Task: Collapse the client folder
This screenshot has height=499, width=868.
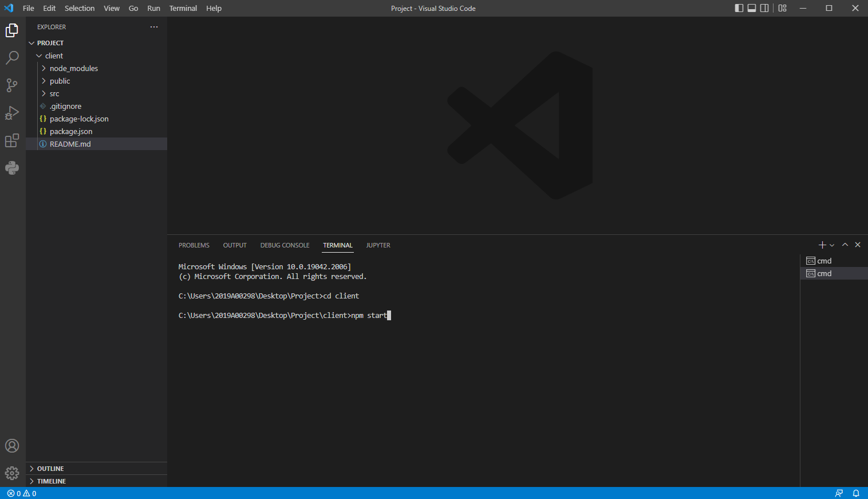Action: (96, 56)
